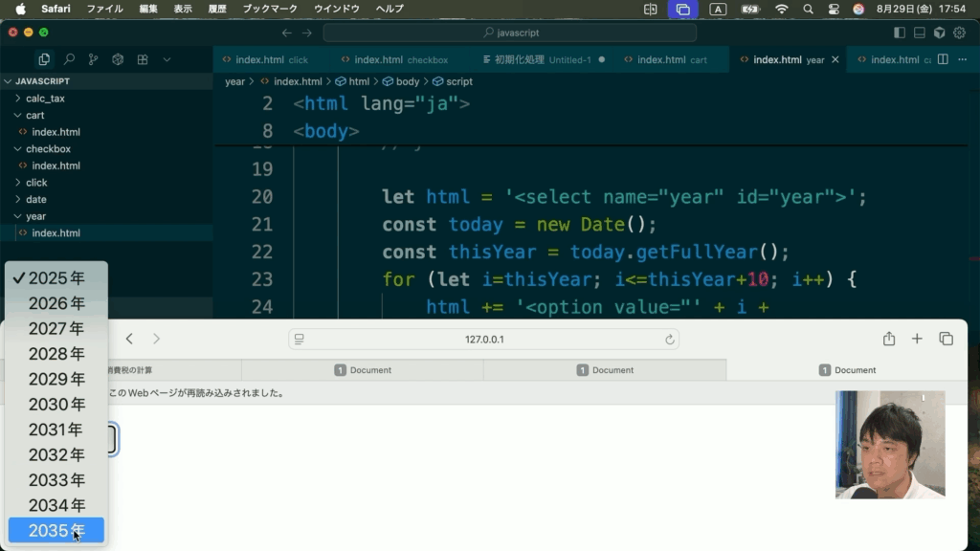Open the Explorer view in activity bar

44,59
